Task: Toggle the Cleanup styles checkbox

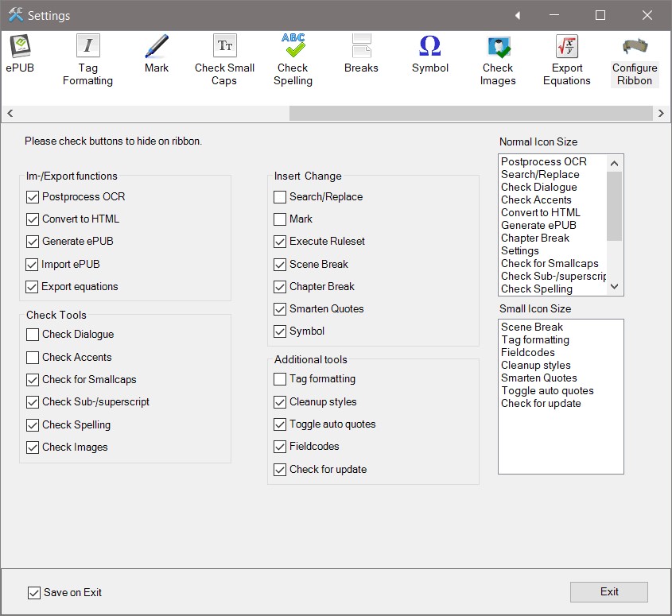Action: pos(280,402)
